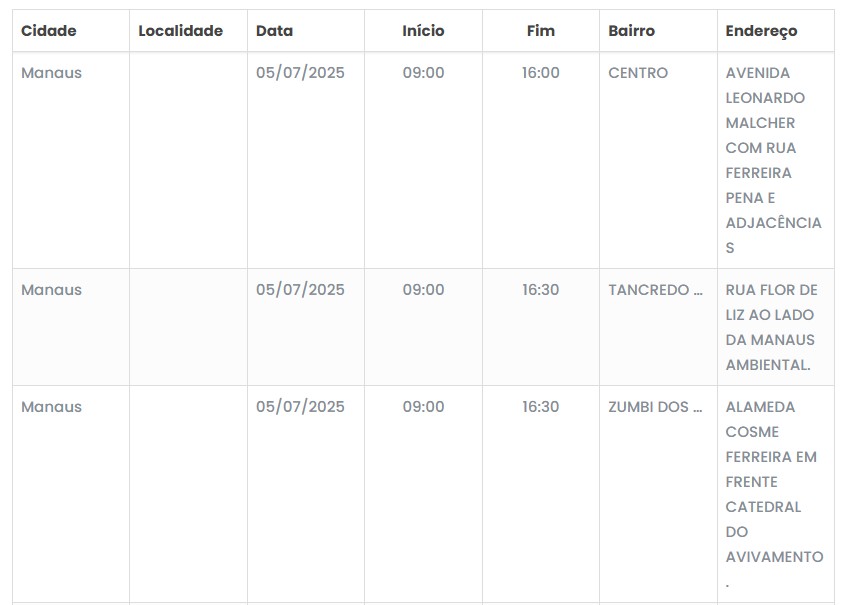Select the truncated TANCREDO bairro cell
Viewport: 847px width, 605px height.
(649, 290)
